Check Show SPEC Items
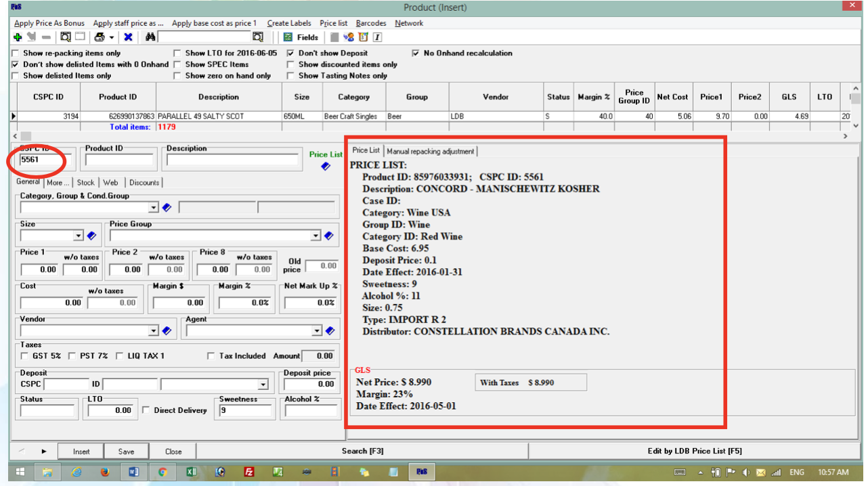Screen dimensions: 868x486 pos(178,64)
